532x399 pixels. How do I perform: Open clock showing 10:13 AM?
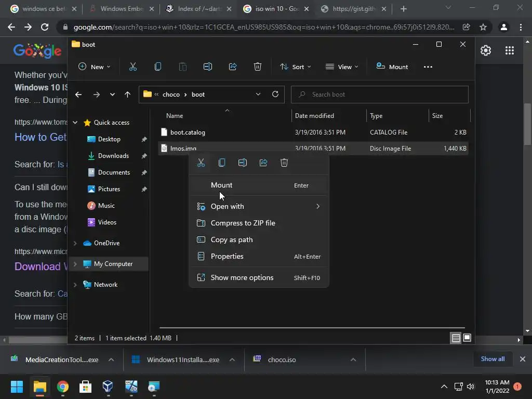(497, 387)
